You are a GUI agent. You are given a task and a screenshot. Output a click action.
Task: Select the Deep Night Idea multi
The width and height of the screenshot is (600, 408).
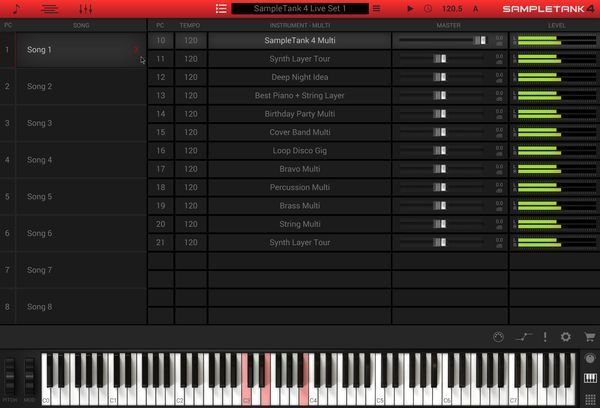300,77
